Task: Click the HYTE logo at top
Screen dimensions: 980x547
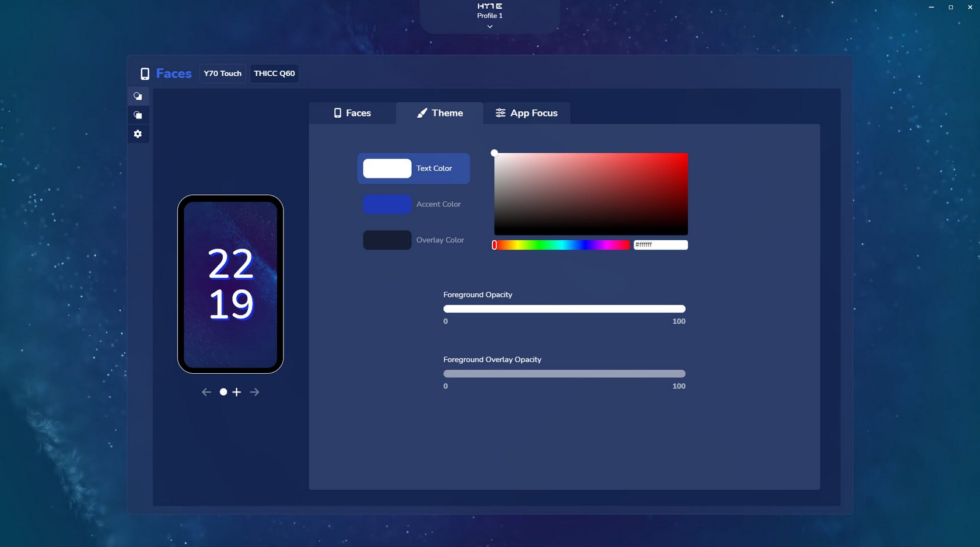Action: (x=490, y=6)
